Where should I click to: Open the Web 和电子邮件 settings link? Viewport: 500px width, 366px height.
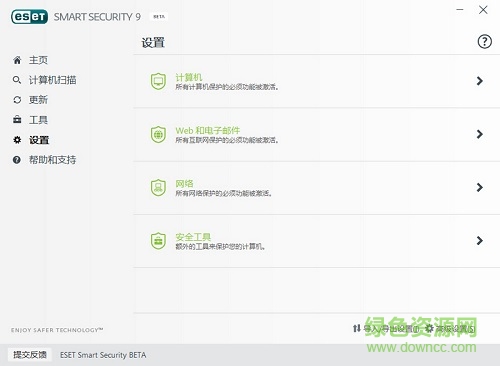pyautogui.click(x=208, y=130)
